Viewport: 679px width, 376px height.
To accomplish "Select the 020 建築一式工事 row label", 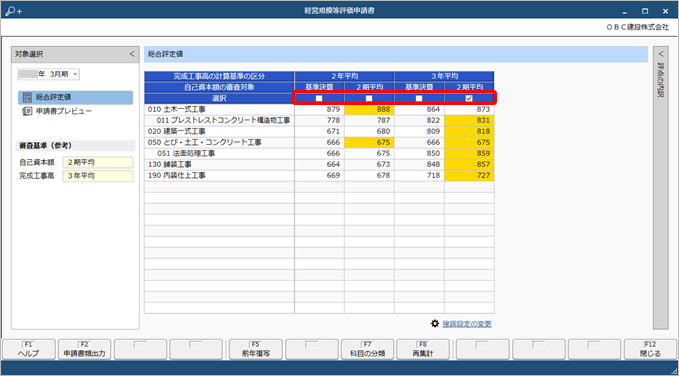I will point(177,131).
